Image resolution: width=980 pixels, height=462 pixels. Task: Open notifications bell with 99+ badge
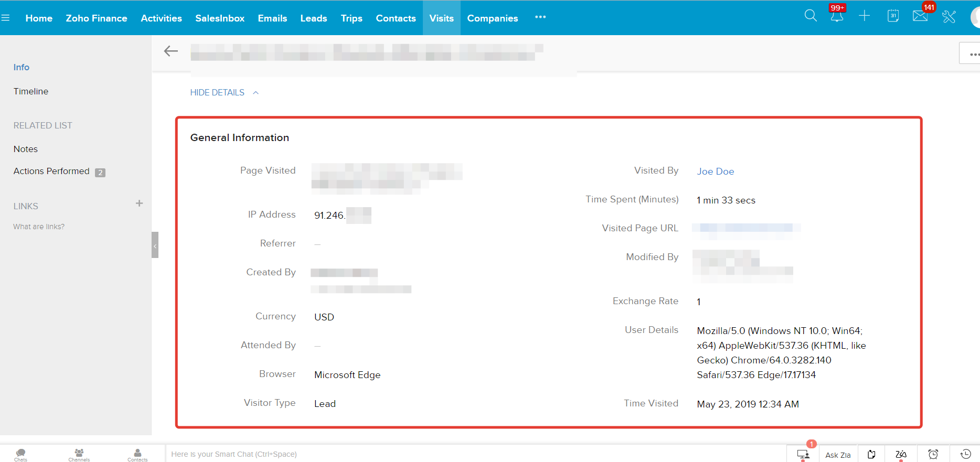point(837,16)
